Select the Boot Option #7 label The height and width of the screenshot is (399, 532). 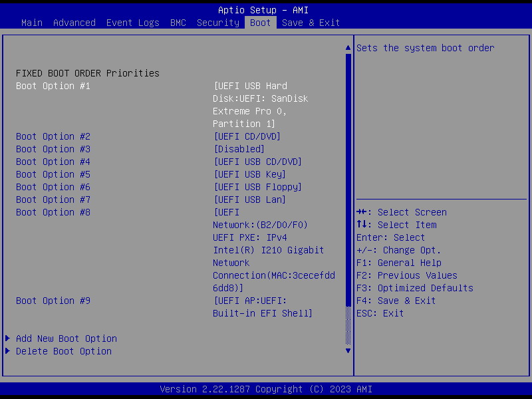tap(53, 199)
